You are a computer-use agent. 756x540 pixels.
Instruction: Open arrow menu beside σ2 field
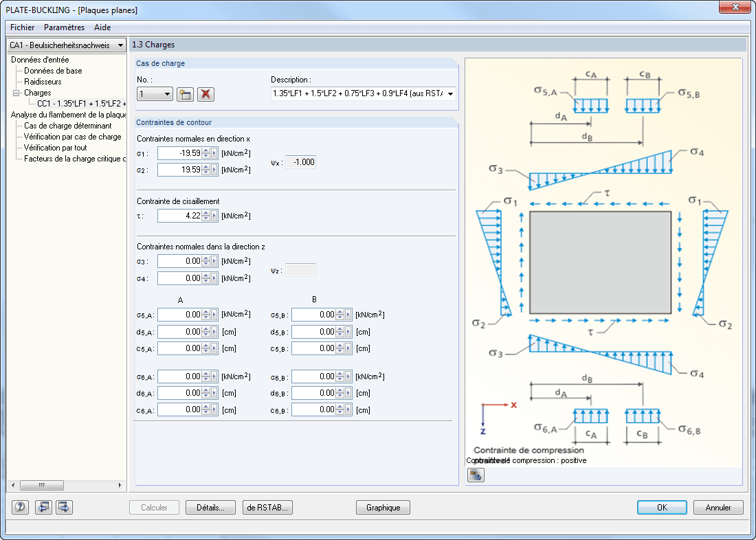click(214, 170)
